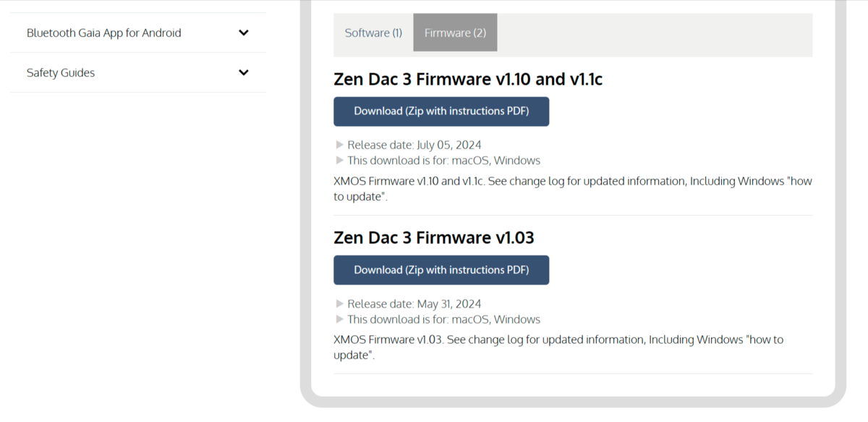Expand the Bluetooth Gaia App chevron

244,33
